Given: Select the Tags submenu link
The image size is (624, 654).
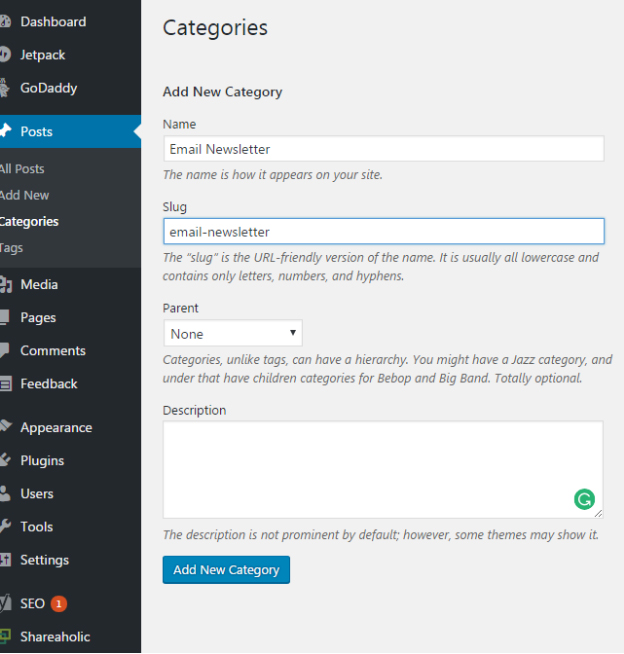Looking at the screenshot, I should pos(12,248).
